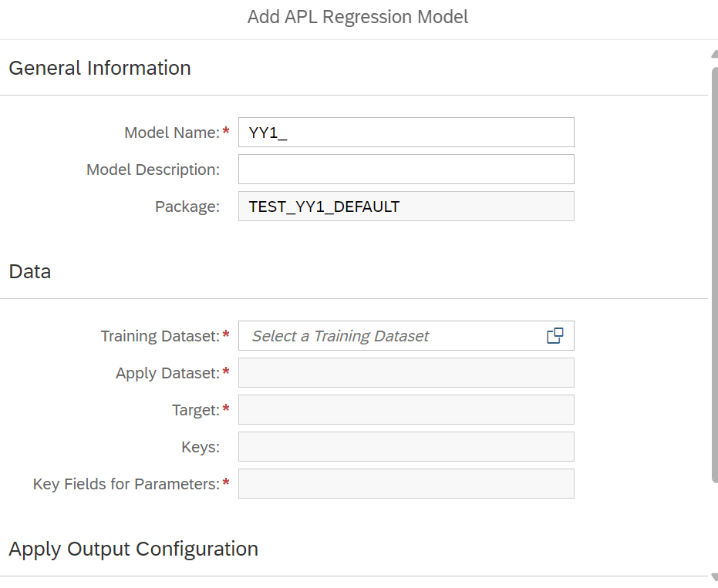Click the Model Description label text

(153, 170)
